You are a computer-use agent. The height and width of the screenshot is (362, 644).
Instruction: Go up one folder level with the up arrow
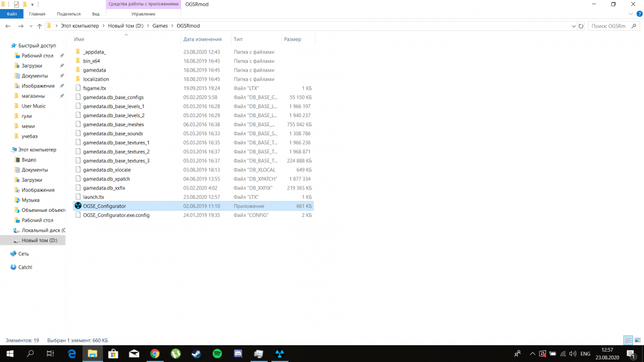point(39,26)
